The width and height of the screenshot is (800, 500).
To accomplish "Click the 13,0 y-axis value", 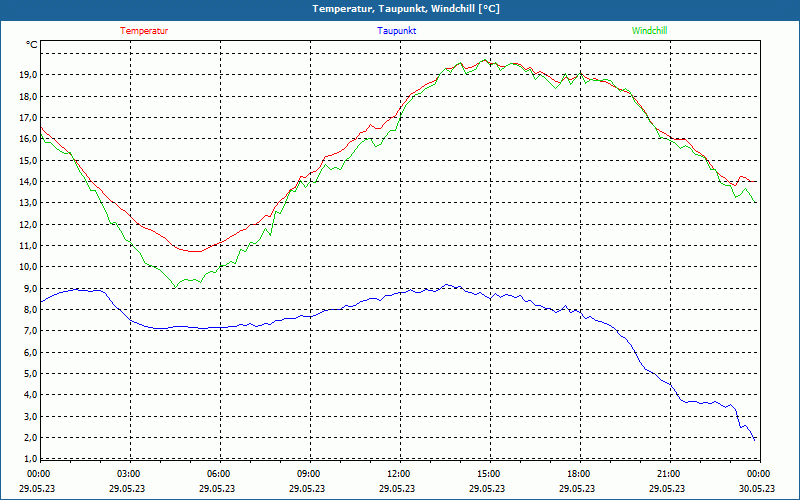I will pyautogui.click(x=28, y=203).
